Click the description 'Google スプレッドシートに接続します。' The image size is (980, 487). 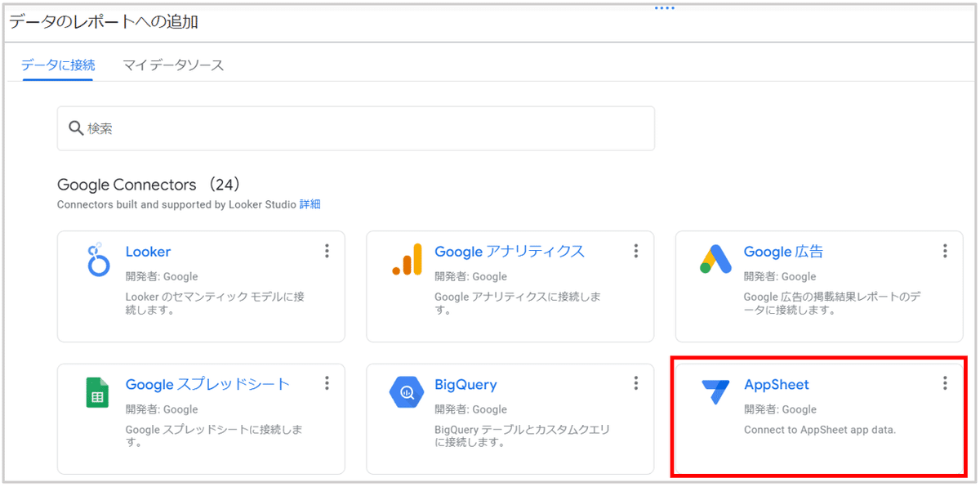click(x=214, y=436)
